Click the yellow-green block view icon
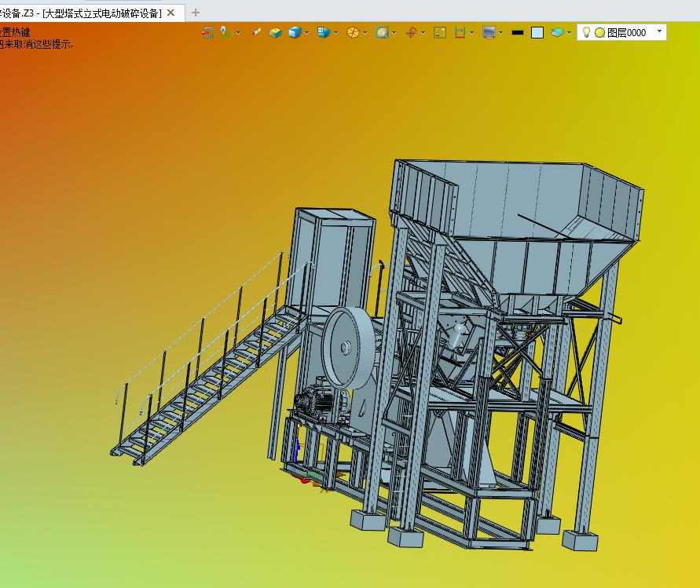This screenshot has height=588, width=700. (276, 32)
